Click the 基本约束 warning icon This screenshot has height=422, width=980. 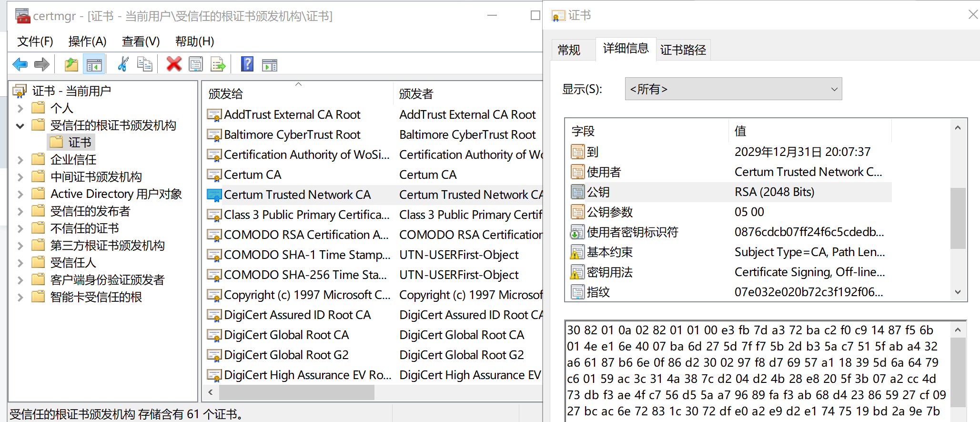click(x=577, y=252)
